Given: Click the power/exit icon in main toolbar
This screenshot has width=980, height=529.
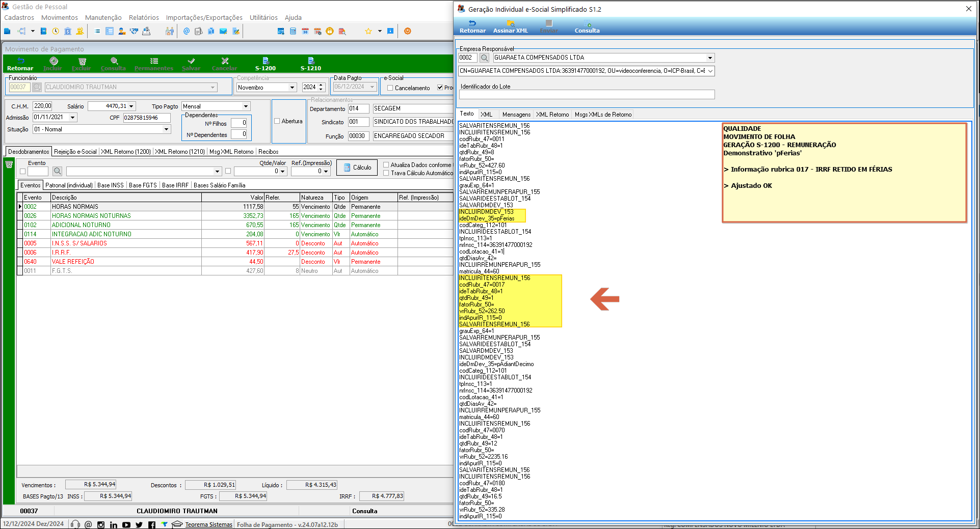Looking at the screenshot, I should click(408, 31).
